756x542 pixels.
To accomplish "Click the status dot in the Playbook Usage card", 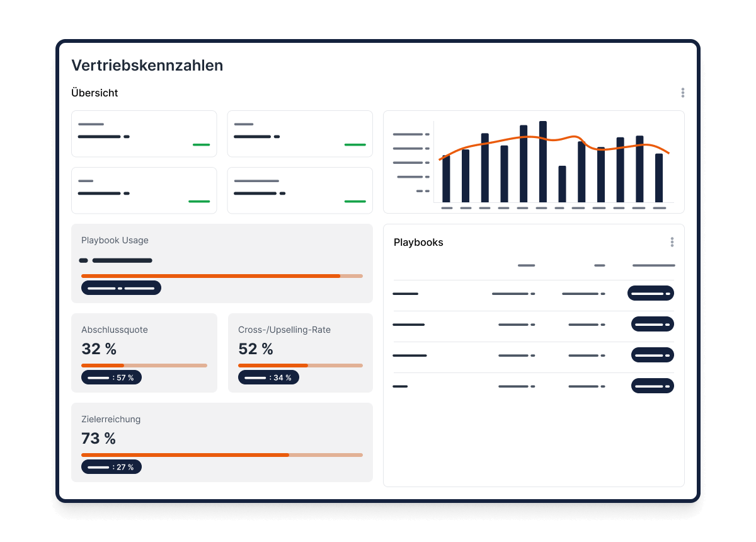I will (83, 260).
